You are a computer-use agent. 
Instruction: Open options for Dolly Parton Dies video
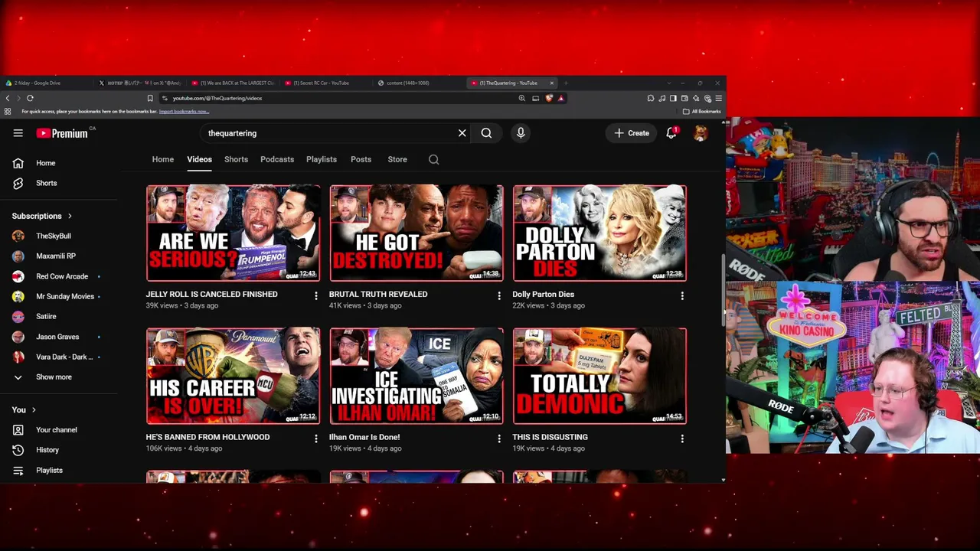click(x=682, y=295)
